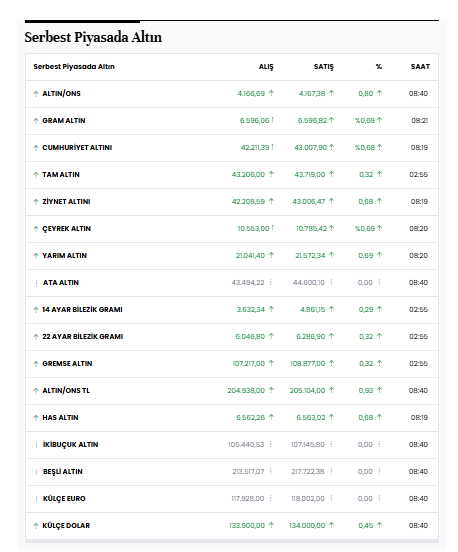
Task: Click the arrow before ALTIN/ONS TL
Action: 36,391
